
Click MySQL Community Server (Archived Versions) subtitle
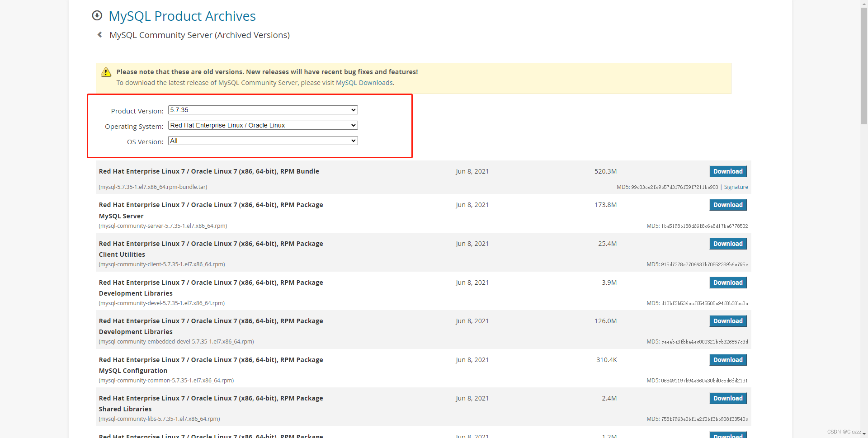click(x=199, y=35)
